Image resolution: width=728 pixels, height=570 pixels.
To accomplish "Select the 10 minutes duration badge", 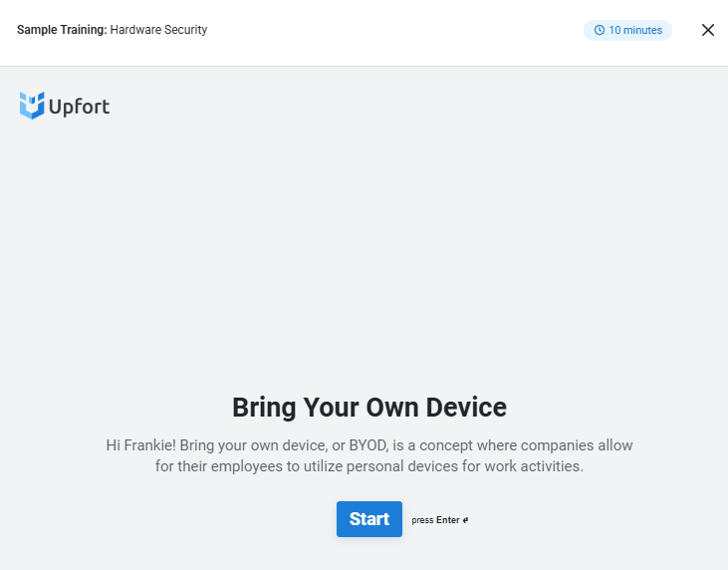I will point(627,30).
